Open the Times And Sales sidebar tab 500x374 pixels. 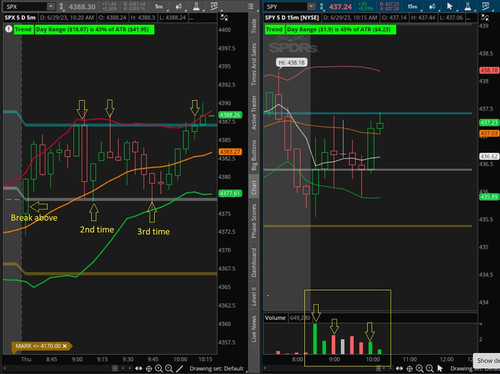point(254,64)
